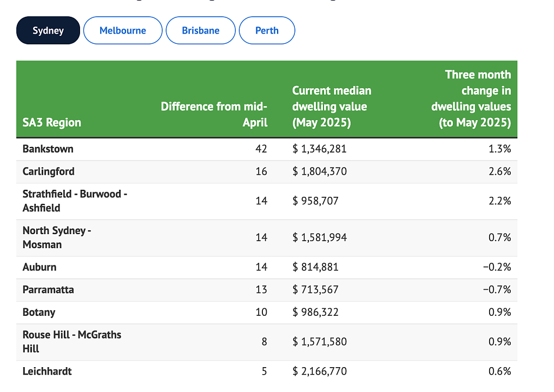Select the Carlingford region cell

48,171
